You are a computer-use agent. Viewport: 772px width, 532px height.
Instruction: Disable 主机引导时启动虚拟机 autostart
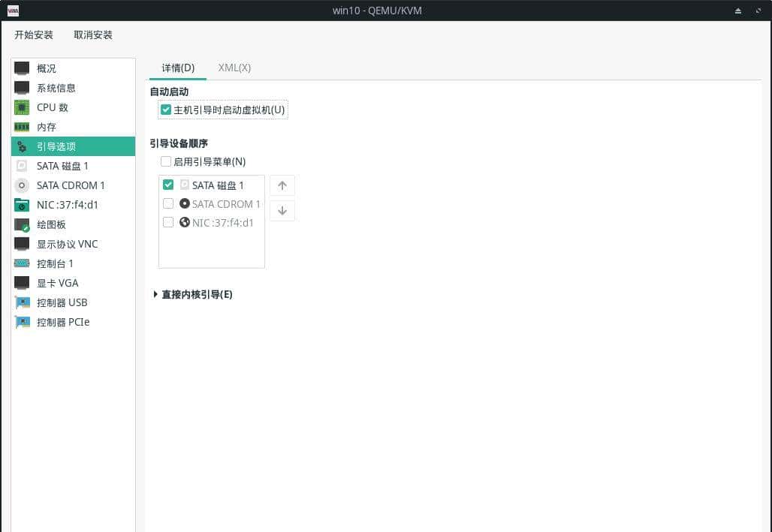point(166,110)
